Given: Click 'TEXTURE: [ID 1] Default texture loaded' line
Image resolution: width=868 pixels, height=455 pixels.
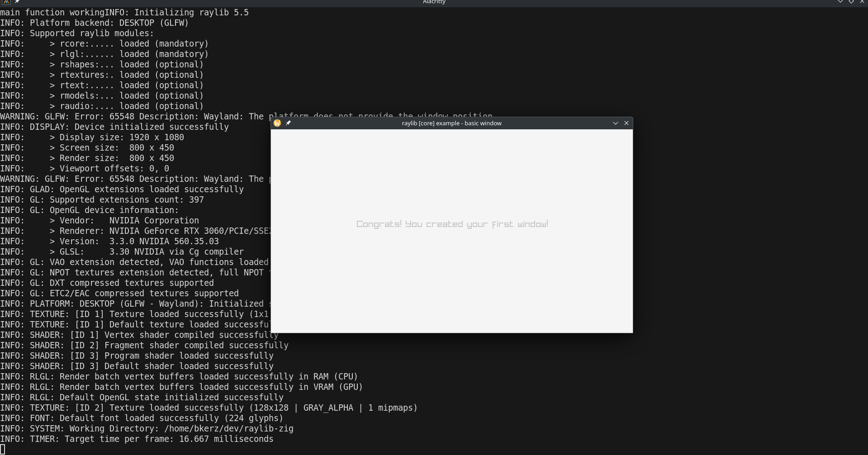Looking at the screenshot, I should pos(135,325).
